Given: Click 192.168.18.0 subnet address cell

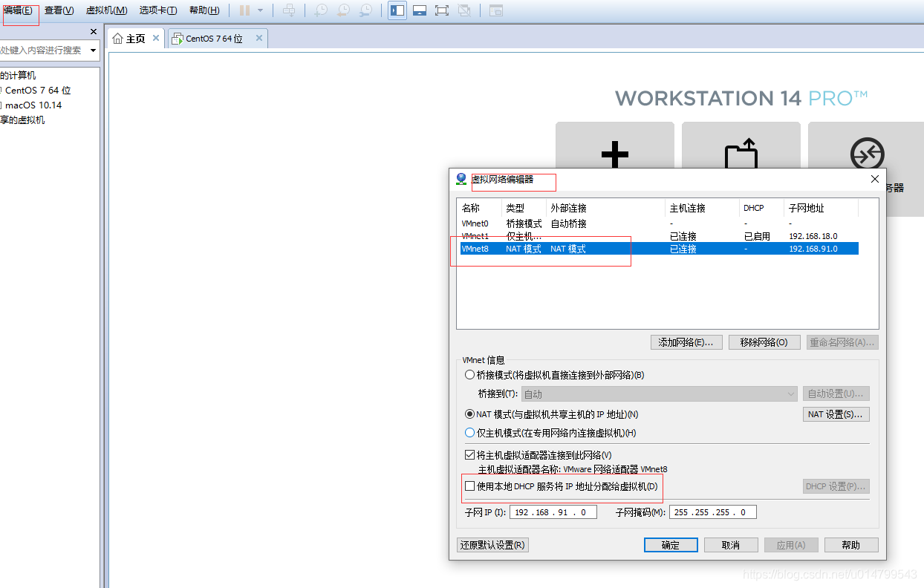Looking at the screenshot, I should pyautogui.click(x=813, y=236).
